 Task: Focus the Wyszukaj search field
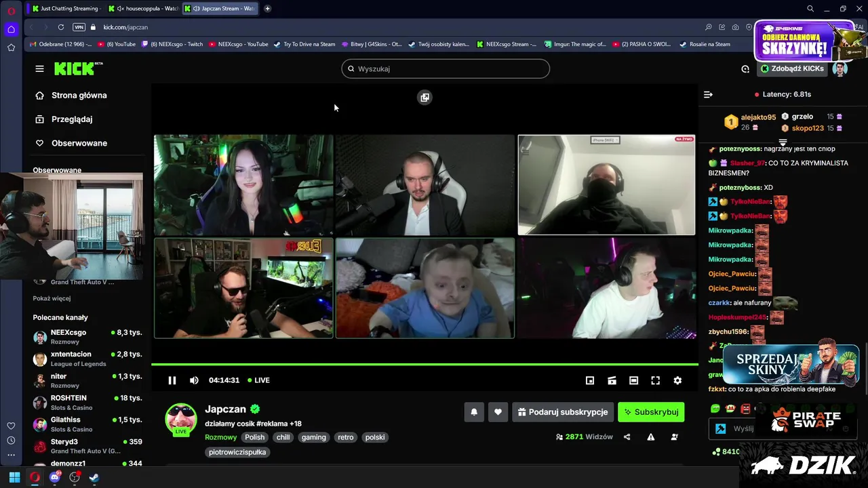tap(446, 68)
